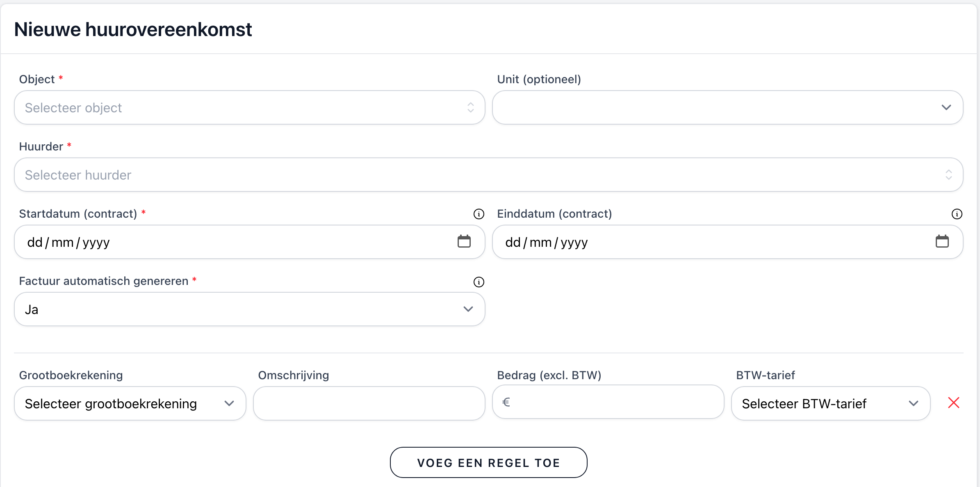The image size is (980, 487).
Task: Open the Selecteer huurder dropdown
Action: [488, 175]
